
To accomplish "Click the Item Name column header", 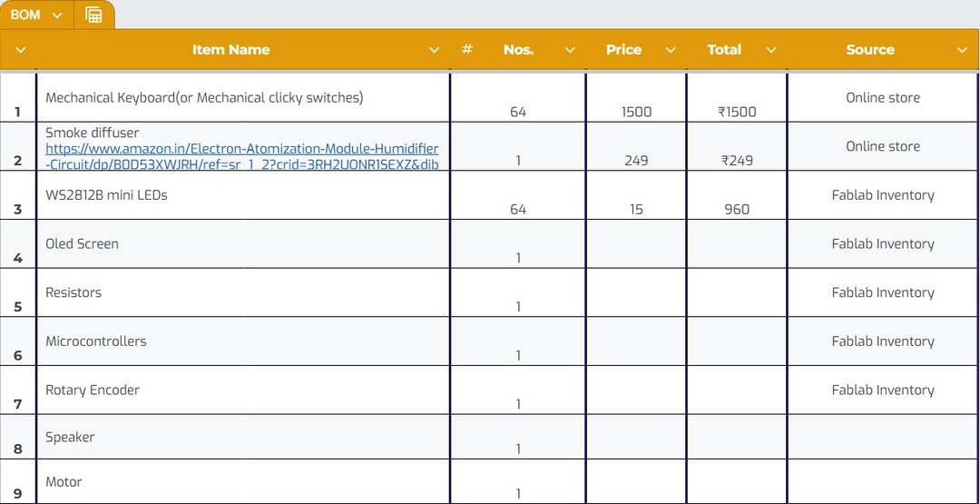I will [x=230, y=49].
